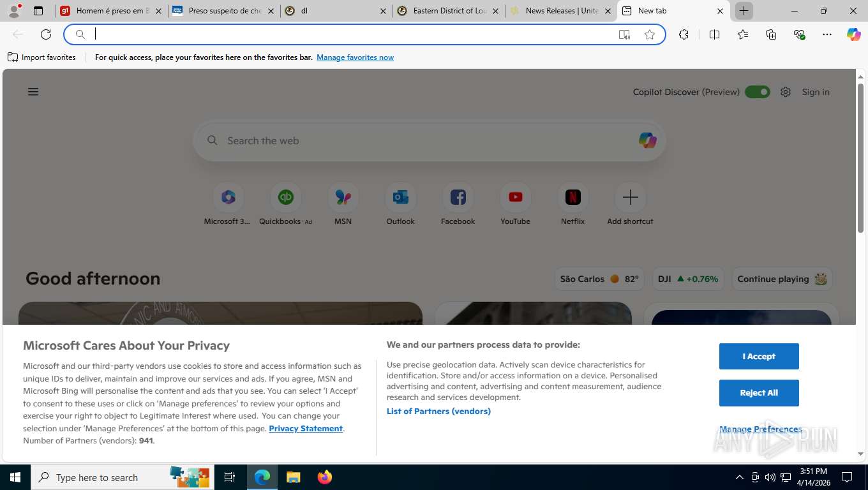Open the Windows Start menu

[x=15, y=477]
